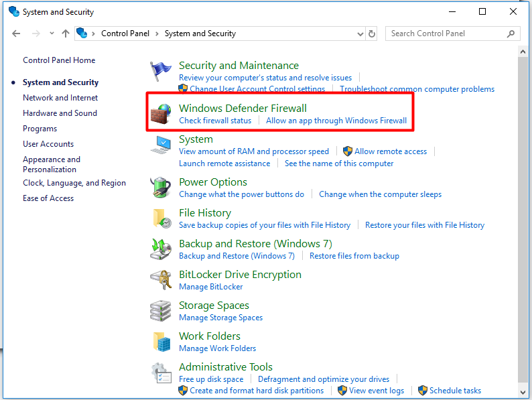Open the Power Options heading
Image resolution: width=532 pixels, height=400 pixels.
tap(212, 182)
